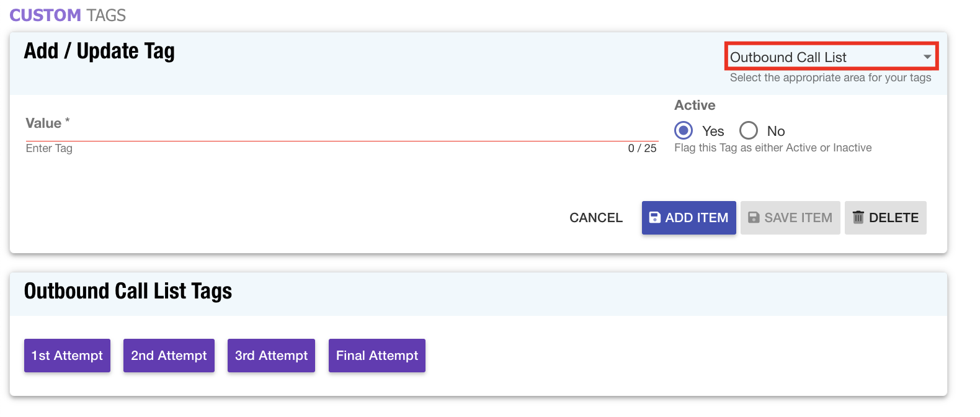Viewport: 980px width, 417px height.
Task: Click the floppy disk icon on Add Item
Action: 654,218
